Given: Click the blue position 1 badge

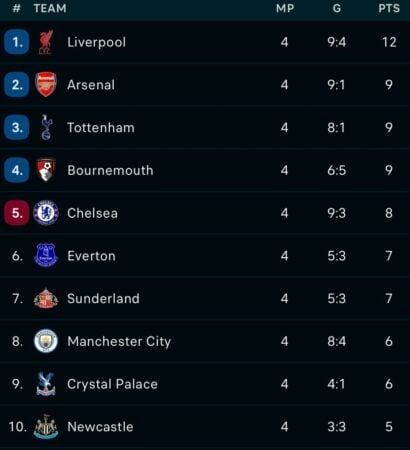Looking at the screenshot, I should point(17,42).
